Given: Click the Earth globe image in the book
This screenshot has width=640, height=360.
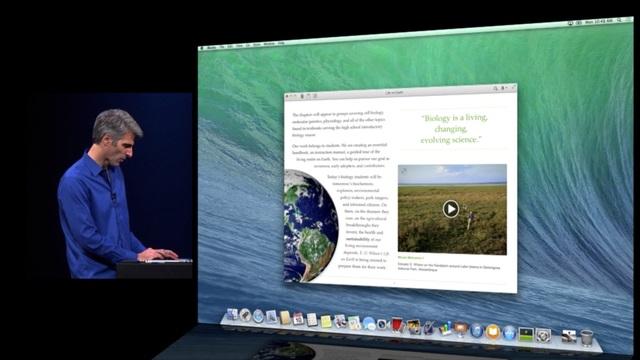Looking at the screenshot, I should click(311, 226).
